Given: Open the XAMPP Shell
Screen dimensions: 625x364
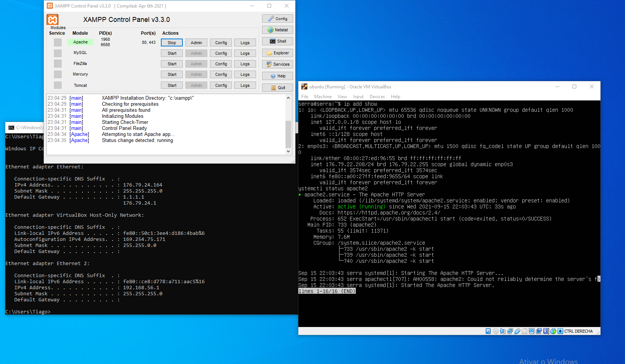Looking at the screenshot, I should pos(278,41).
